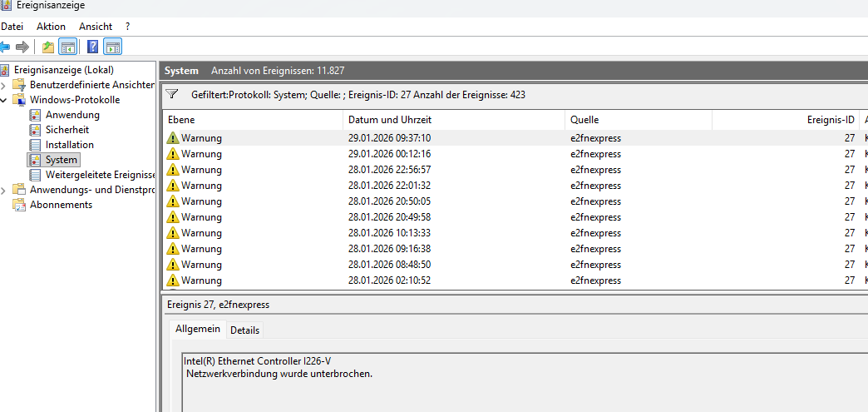Open the blue Help toolbar icon
The height and width of the screenshot is (412, 868).
click(93, 47)
